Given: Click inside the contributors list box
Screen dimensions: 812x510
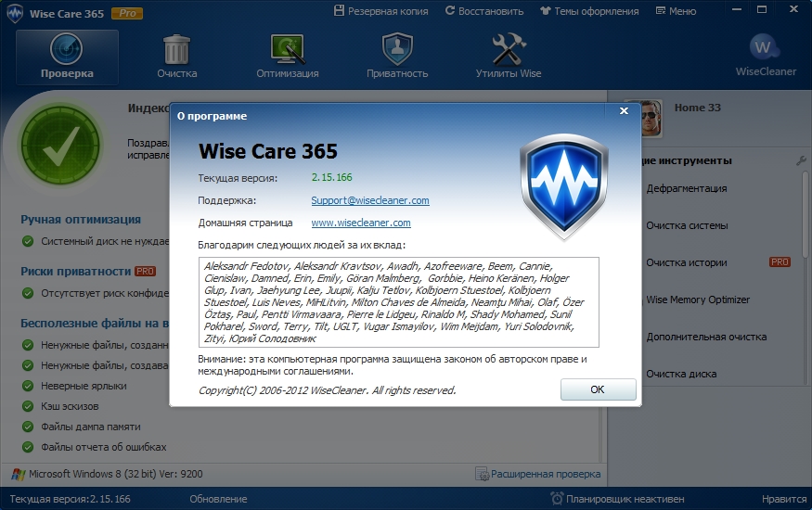Looking at the screenshot, I should pyautogui.click(x=399, y=302).
